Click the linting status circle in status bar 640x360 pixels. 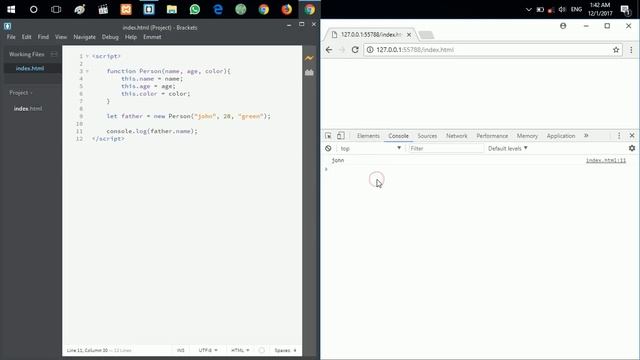click(x=262, y=350)
